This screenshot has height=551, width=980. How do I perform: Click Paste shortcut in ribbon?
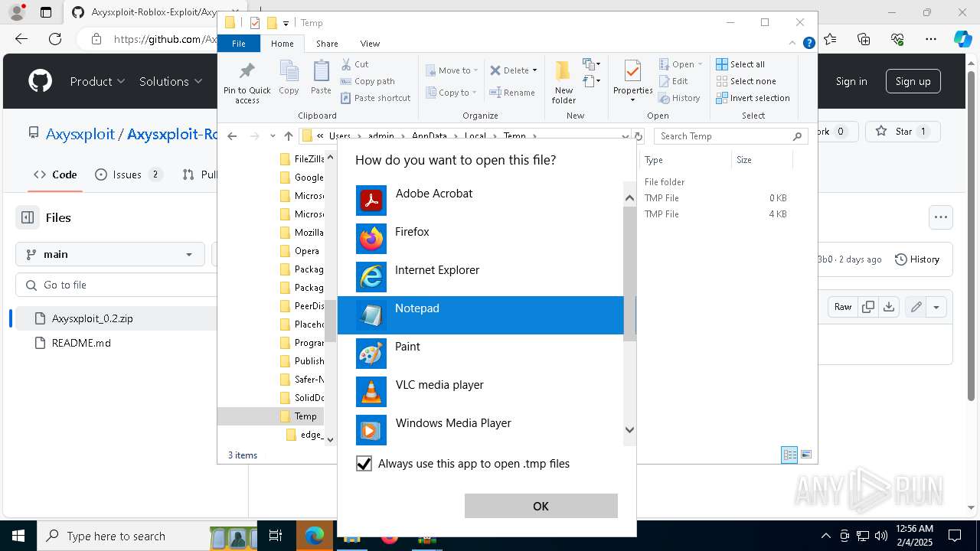[x=375, y=98]
